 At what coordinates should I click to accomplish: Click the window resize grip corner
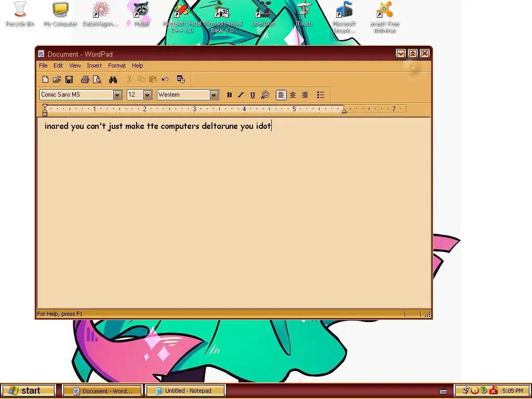428,314
